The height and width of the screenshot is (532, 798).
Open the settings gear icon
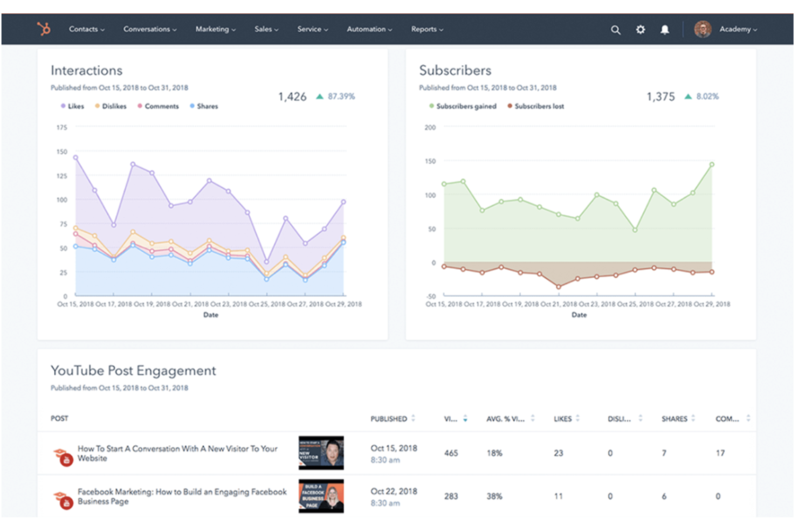pyautogui.click(x=640, y=30)
